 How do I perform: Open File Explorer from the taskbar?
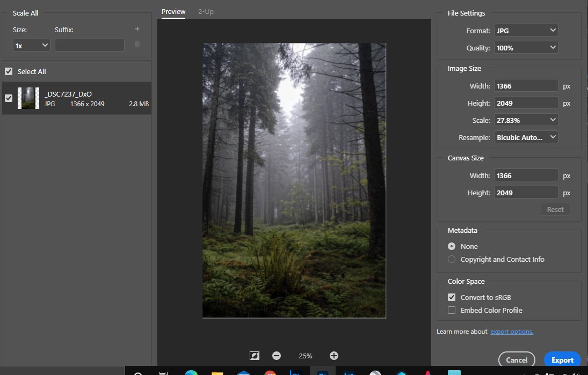coord(217,373)
